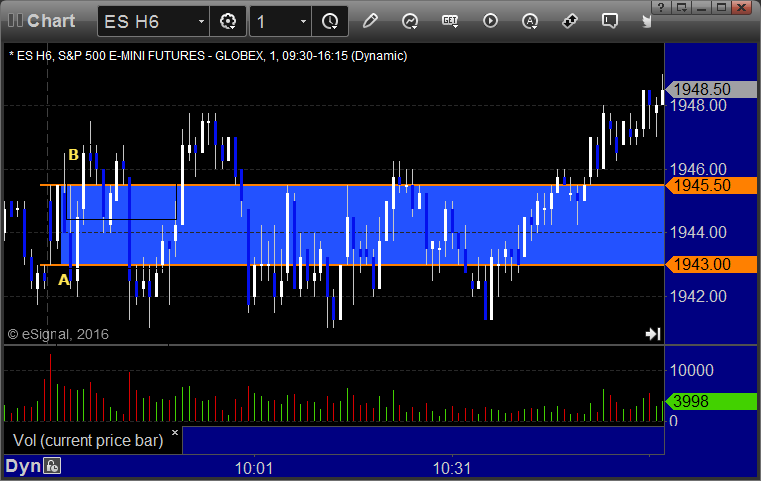This screenshot has height=481, width=761.
Task: Jump to latest bar arrow icon
Action: [x=653, y=333]
